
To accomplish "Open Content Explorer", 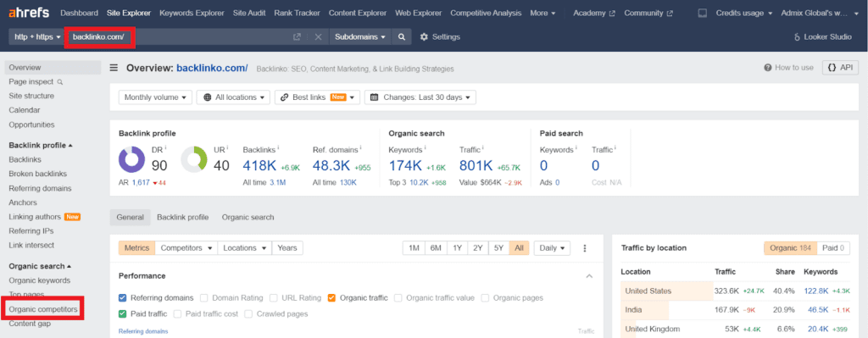I will (x=358, y=13).
